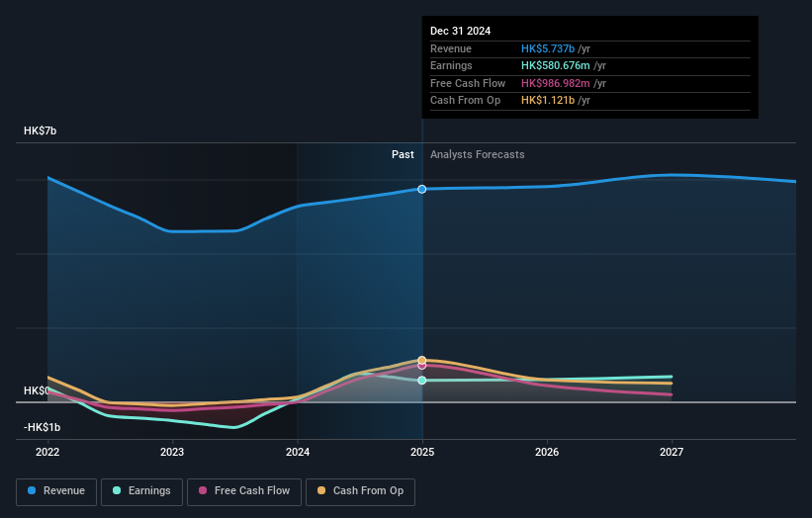Toggle the Earnings legend series
Viewport: 812px width, 518px height.
point(141,491)
